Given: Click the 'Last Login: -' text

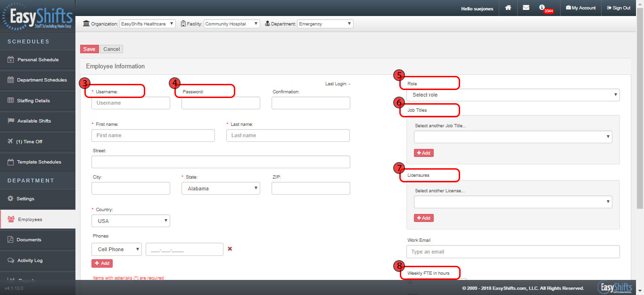Looking at the screenshot, I should click(x=338, y=84).
